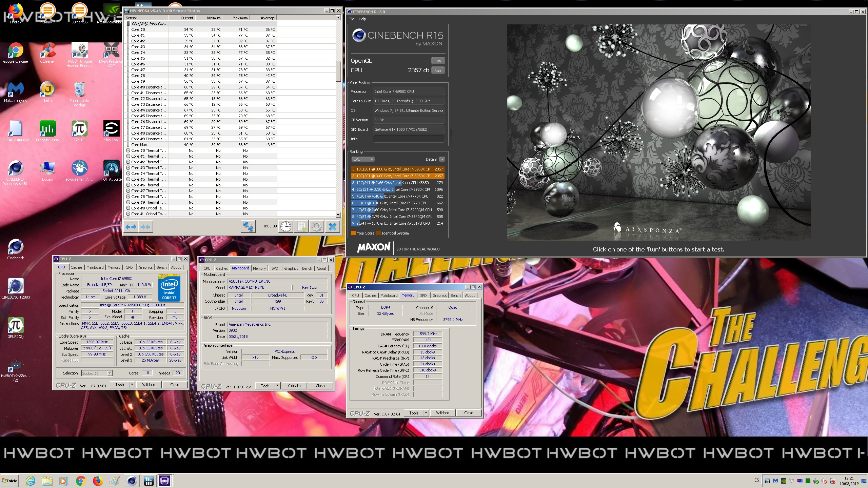Click HWiNFO Maximum column header

[236, 18]
